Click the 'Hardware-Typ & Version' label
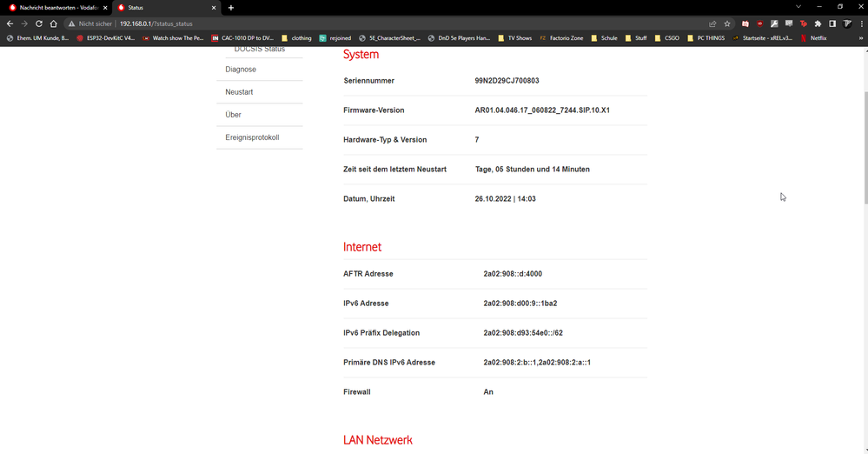868x454 pixels. point(385,140)
